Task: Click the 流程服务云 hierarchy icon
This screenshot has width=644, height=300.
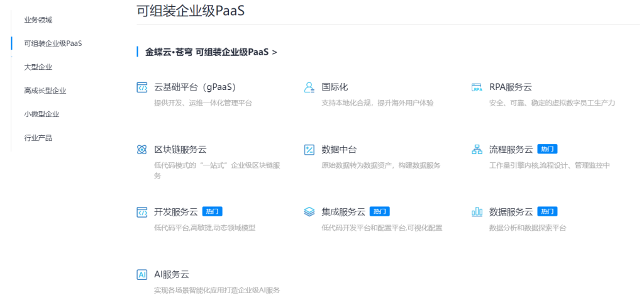Action: pos(477,150)
